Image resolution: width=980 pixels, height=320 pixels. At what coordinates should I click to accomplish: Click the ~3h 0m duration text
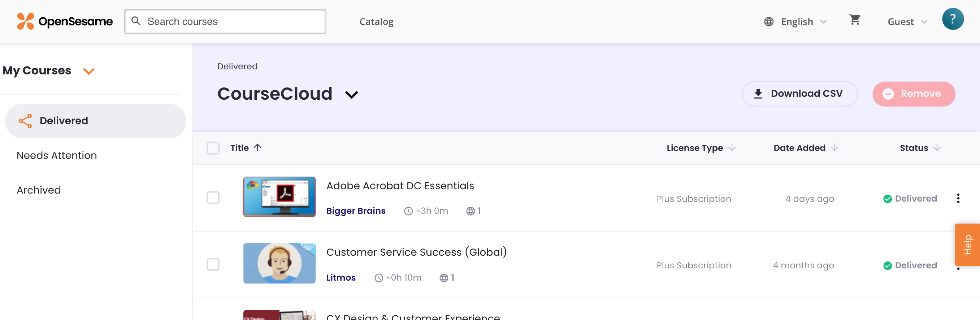[432, 211]
